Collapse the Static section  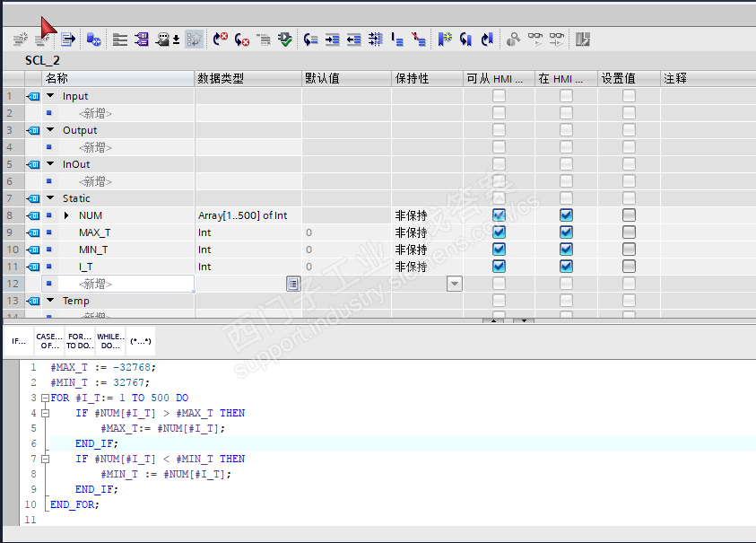pos(50,198)
